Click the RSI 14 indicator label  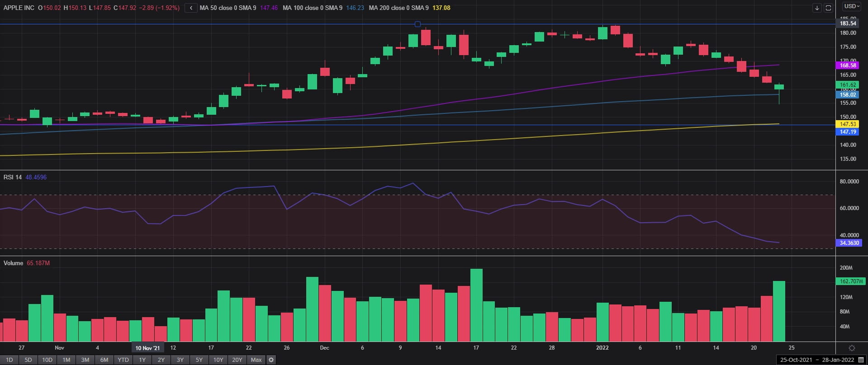pyautogui.click(x=13, y=177)
